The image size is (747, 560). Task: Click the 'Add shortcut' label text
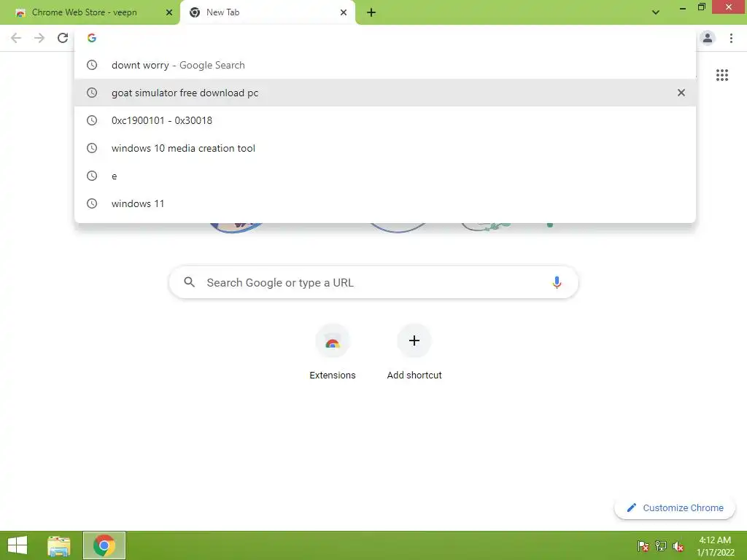(414, 376)
